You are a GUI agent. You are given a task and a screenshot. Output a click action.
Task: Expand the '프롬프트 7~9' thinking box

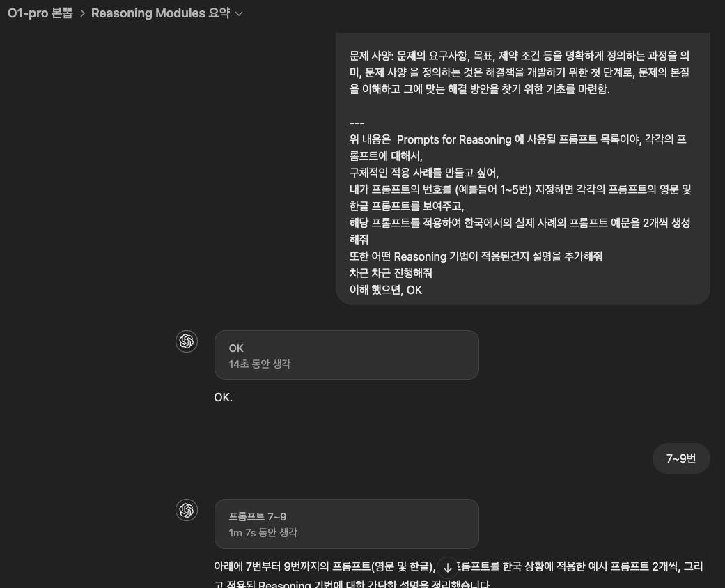tap(346, 524)
